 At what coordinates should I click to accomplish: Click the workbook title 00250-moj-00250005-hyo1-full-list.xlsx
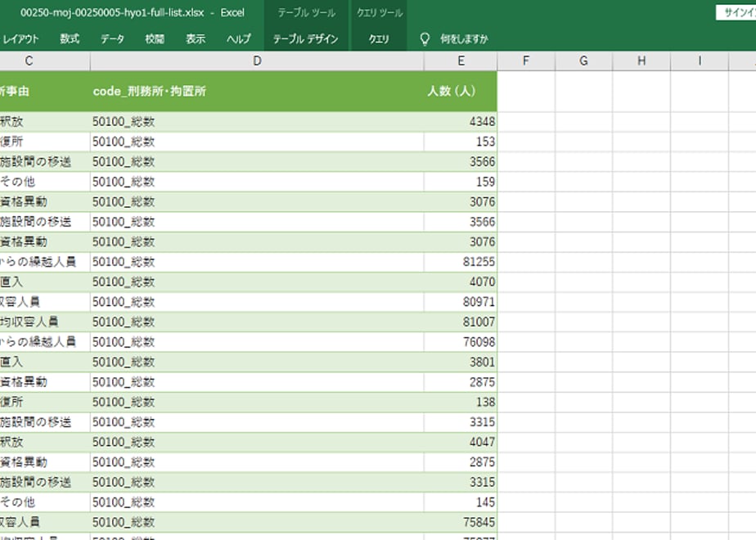pos(112,12)
